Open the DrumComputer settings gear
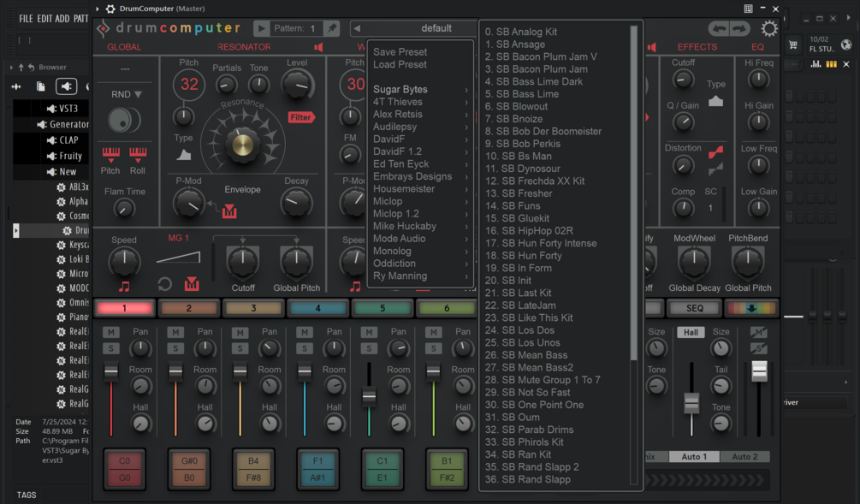 [x=769, y=28]
